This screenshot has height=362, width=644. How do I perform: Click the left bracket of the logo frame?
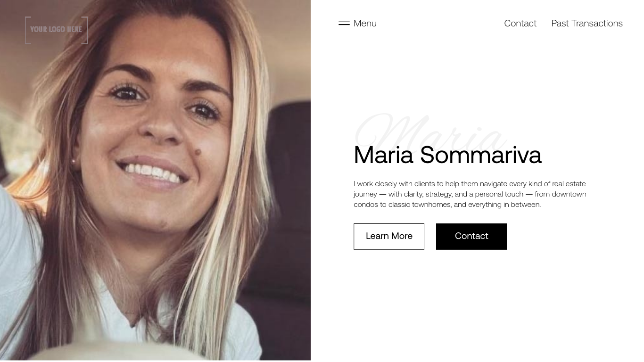27,30
